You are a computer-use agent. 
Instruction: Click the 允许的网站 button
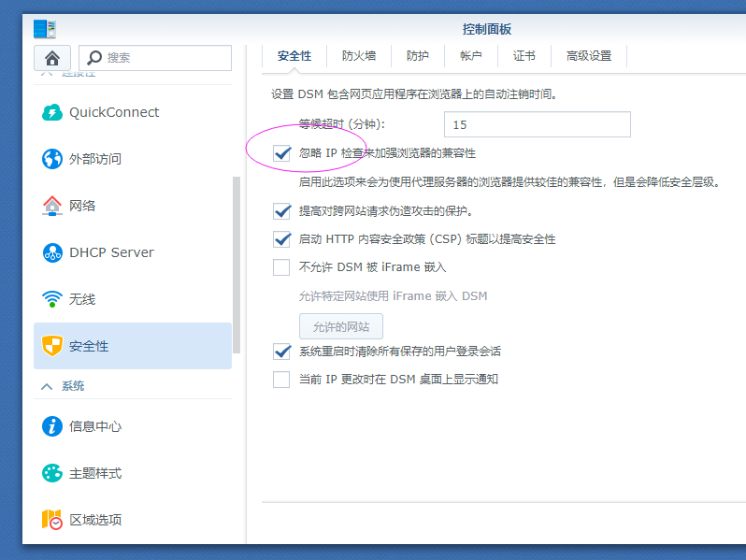341,326
